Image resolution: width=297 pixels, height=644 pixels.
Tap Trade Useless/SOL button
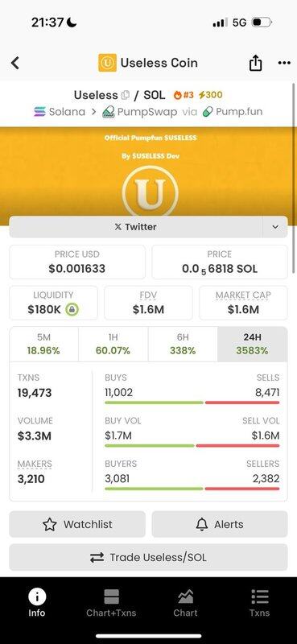point(148,557)
